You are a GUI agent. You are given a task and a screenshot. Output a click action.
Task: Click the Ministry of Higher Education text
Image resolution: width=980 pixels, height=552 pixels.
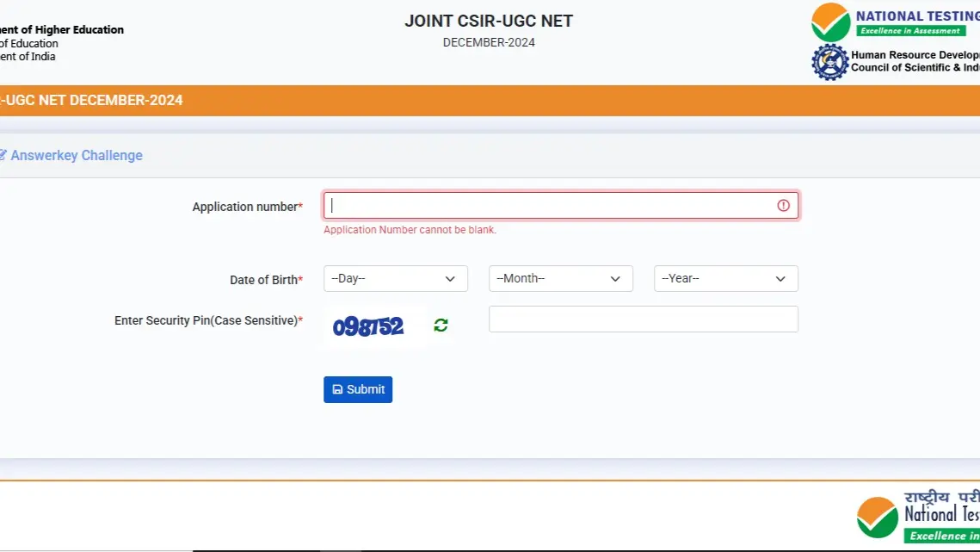61,29
